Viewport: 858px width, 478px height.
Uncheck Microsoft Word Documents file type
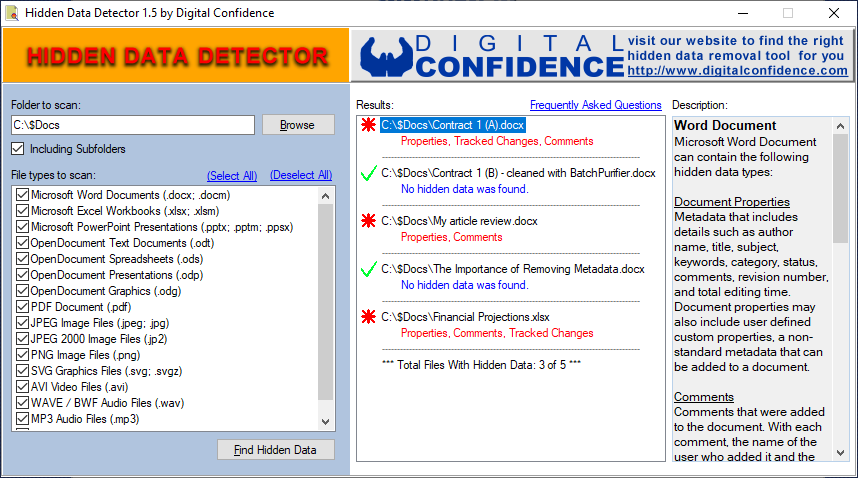tap(22, 195)
